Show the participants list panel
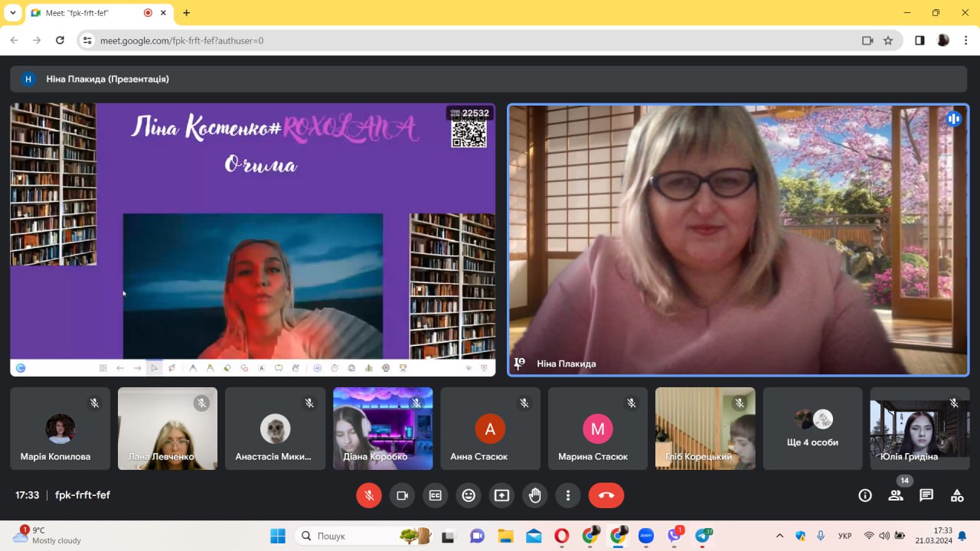This screenshot has height=551, width=980. (x=896, y=495)
